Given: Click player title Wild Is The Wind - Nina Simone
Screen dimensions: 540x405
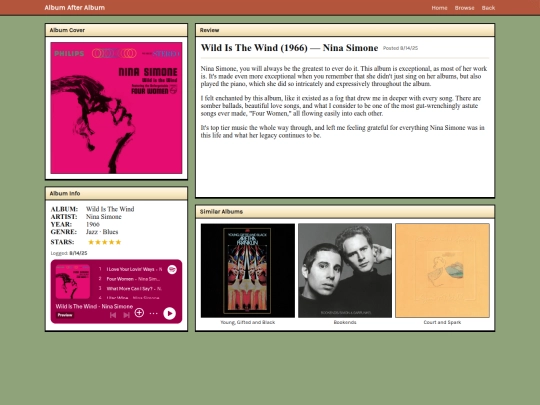Looking at the screenshot, I should (94, 306).
